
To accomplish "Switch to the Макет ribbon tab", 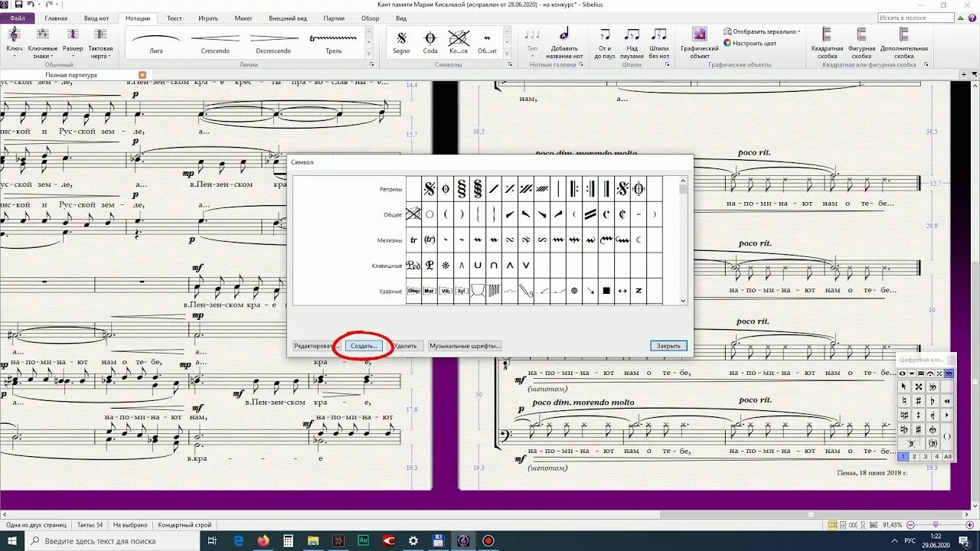I will tap(243, 18).
